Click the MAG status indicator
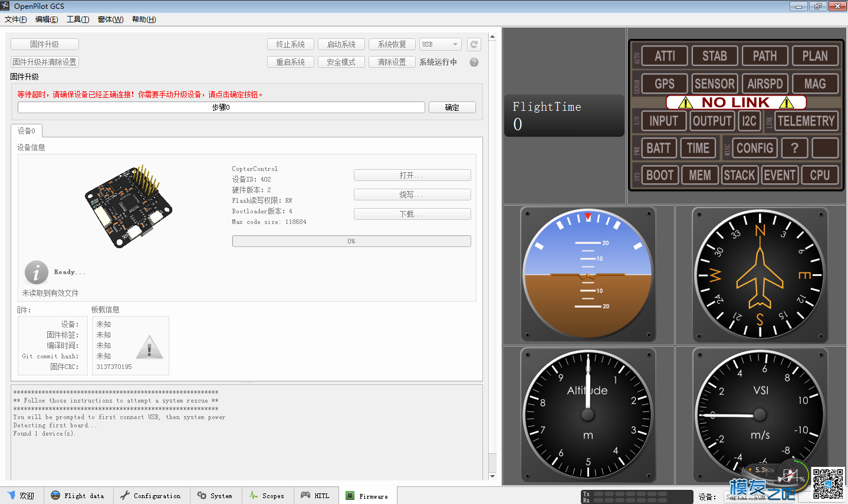This screenshot has height=504, width=848. 815,84
